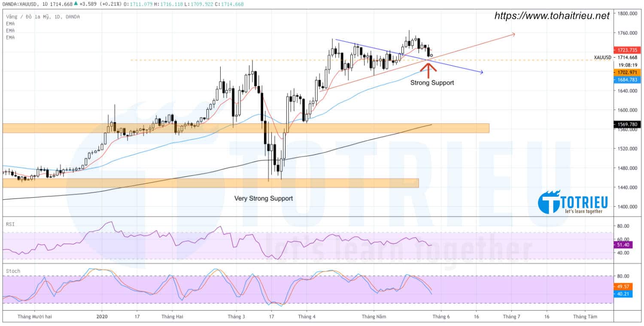Click the 60.00 level on RSI axis
644x326 pixels.
click(x=623, y=239)
